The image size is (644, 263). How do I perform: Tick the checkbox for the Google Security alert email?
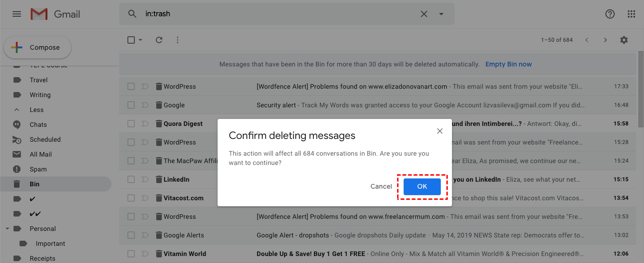click(x=131, y=105)
